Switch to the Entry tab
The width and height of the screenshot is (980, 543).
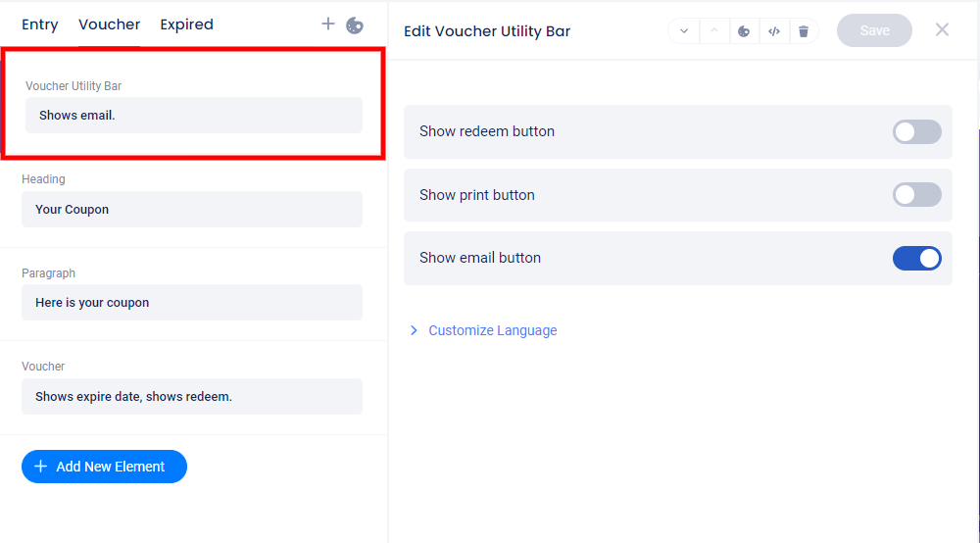tap(40, 25)
